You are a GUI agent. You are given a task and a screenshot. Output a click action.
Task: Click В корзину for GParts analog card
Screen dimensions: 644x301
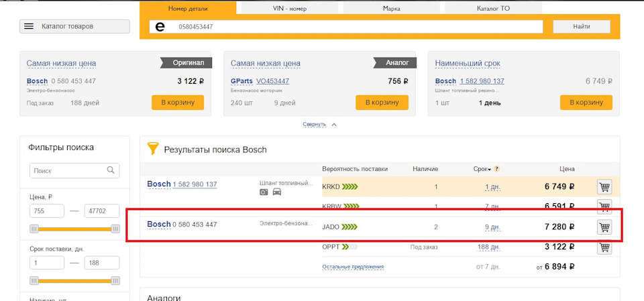[382, 103]
